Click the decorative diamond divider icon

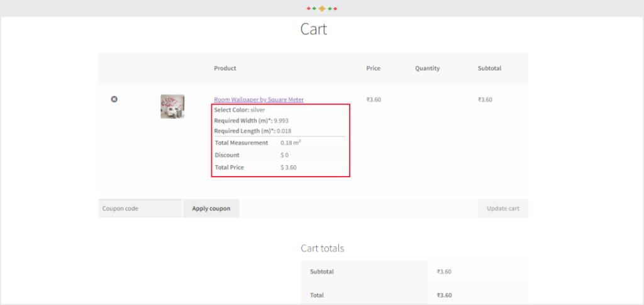322,8
